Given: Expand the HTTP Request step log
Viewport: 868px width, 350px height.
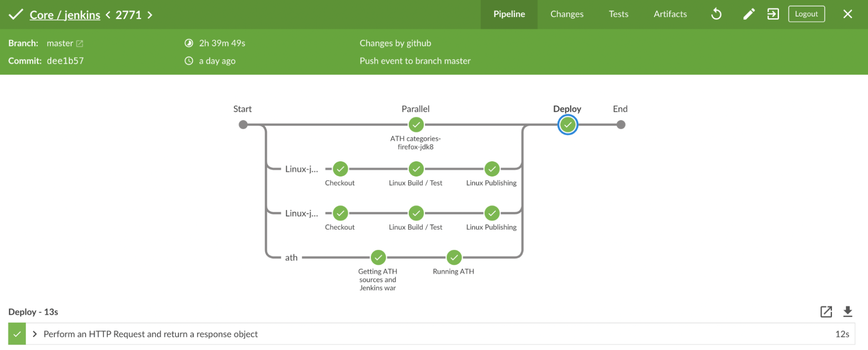Looking at the screenshot, I should 35,334.
